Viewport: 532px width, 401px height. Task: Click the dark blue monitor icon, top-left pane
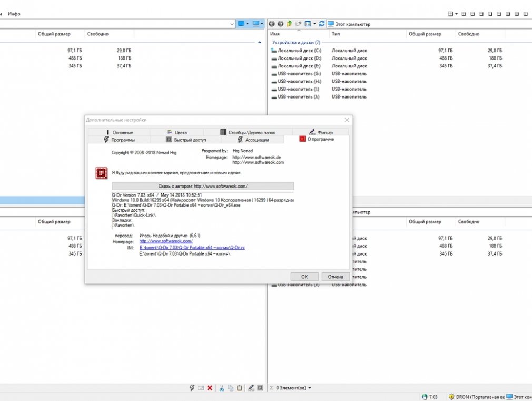click(241, 23)
